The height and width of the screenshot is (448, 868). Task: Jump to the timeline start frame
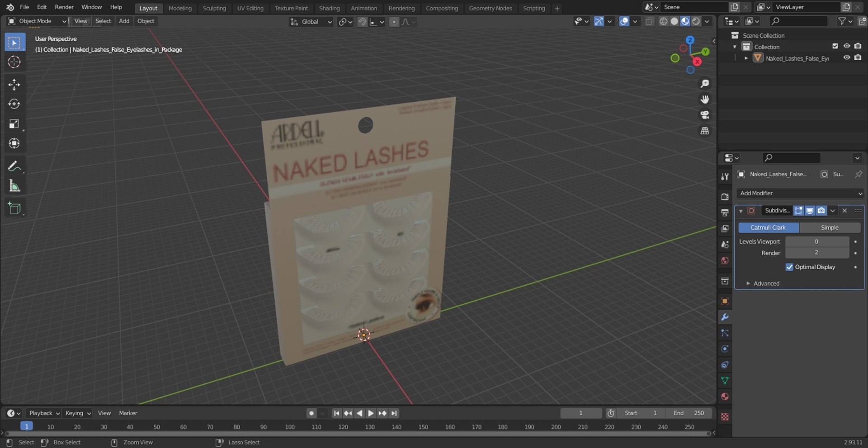tap(336, 413)
